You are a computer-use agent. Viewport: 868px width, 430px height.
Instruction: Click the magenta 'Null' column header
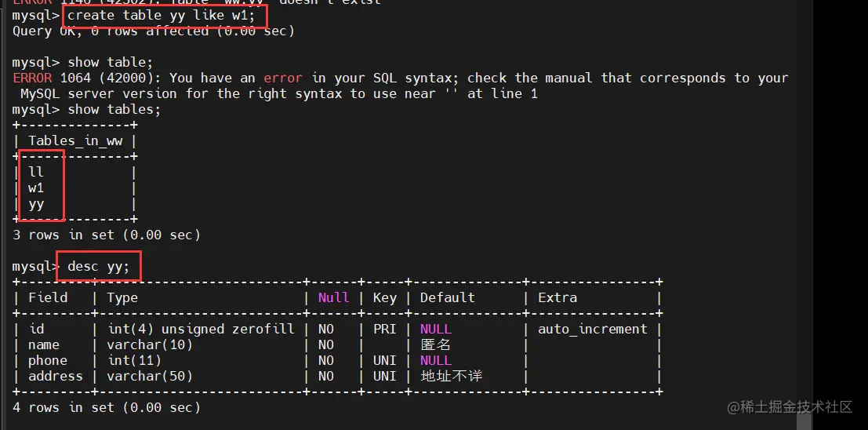[334, 297]
